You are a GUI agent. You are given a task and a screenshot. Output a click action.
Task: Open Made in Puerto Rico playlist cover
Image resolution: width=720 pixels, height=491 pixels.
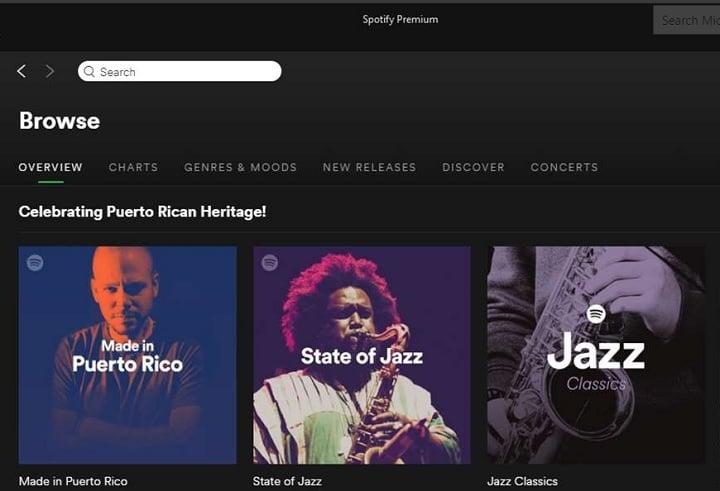point(128,355)
